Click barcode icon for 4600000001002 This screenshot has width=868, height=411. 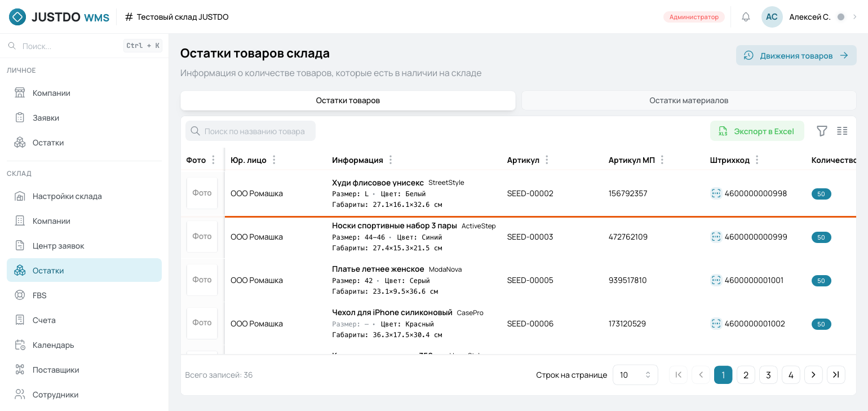click(716, 324)
